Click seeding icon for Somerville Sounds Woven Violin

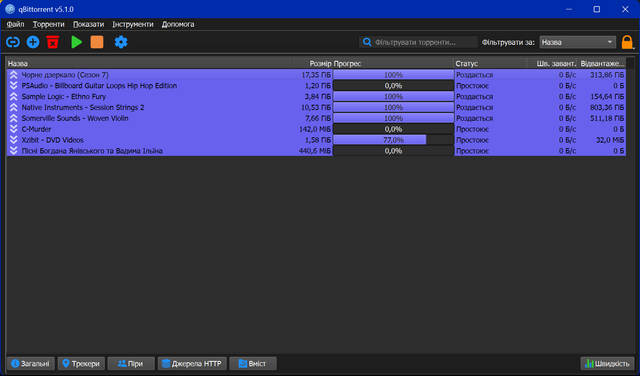(13, 118)
